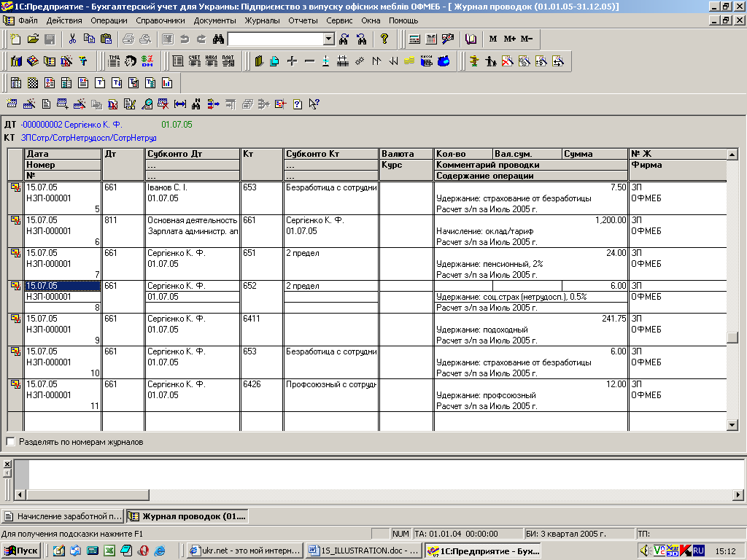Click into the toolbar search text field
The height and width of the screenshot is (560, 747).
(x=276, y=39)
